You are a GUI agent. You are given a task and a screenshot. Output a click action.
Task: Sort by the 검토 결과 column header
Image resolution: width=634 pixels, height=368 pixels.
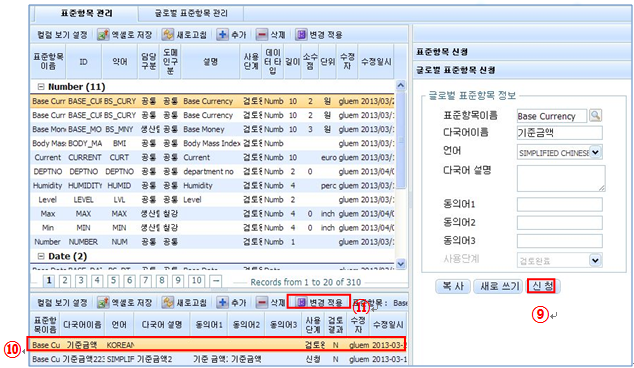click(x=335, y=324)
